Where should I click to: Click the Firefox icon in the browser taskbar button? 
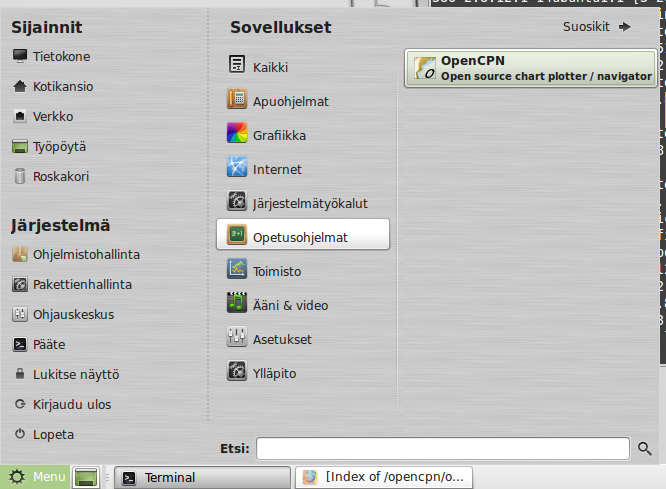click(x=310, y=477)
